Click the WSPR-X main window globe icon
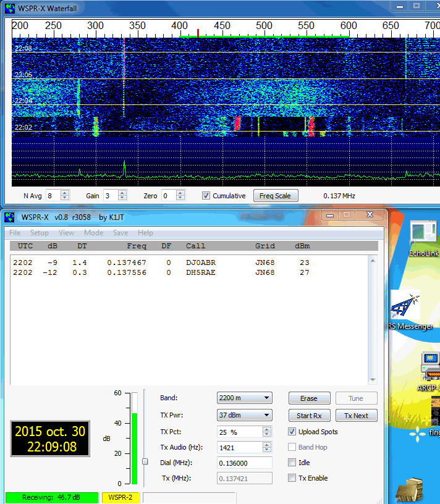 click(10, 217)
